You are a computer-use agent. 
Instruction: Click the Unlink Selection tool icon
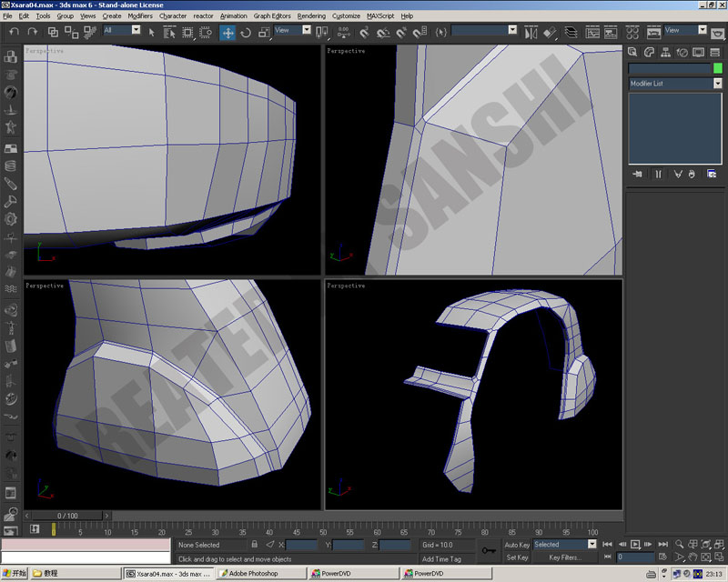click(x=72, y=32)
